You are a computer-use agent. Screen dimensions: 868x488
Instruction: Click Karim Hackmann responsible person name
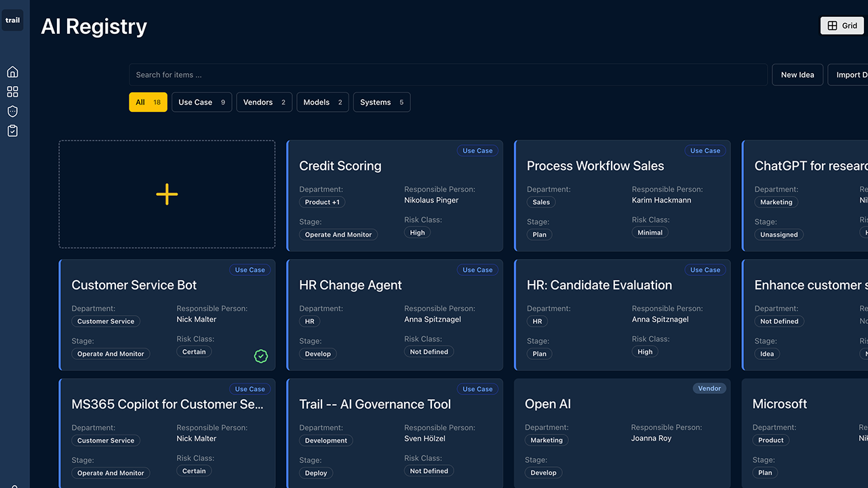point(662,200)
